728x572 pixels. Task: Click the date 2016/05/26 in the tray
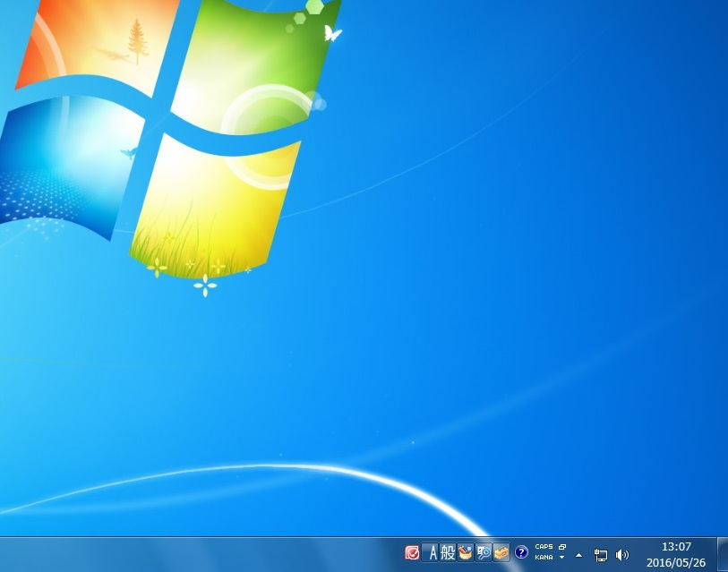point(676,563)
